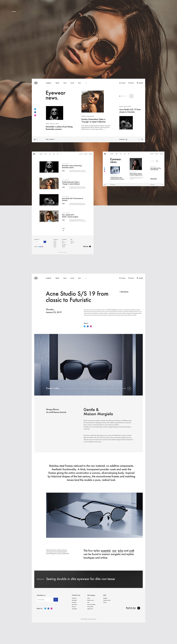Open the three-dots more menu in the article page navigation
Viewport: 177px width, 644px height.
pyautogui.click(x=86, y=278)
